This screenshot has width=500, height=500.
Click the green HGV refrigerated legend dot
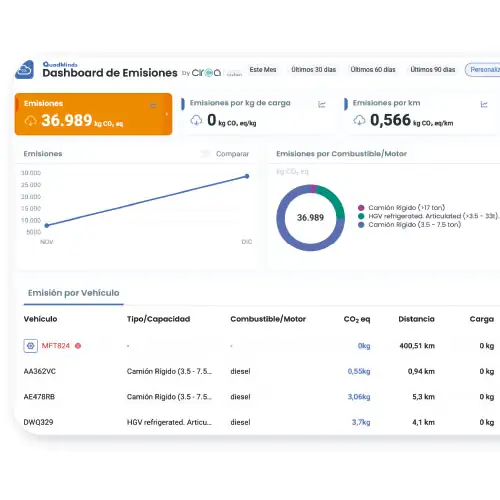pos(361,216)
